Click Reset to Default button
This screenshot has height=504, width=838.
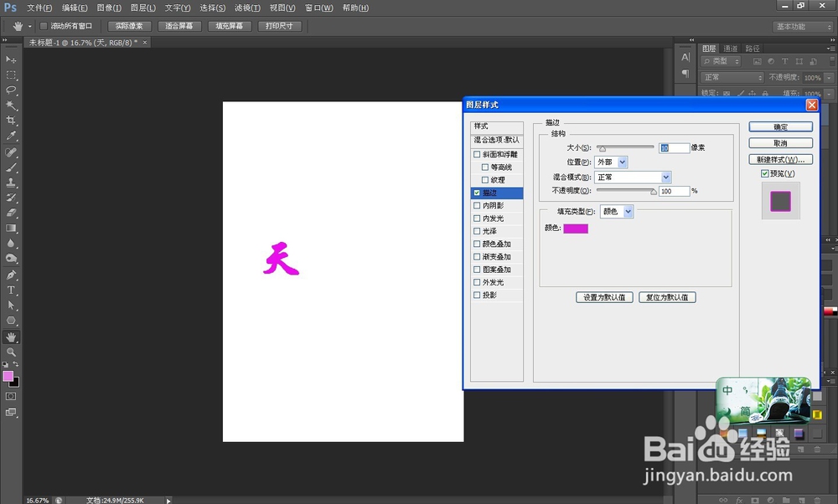click(668, 297)
